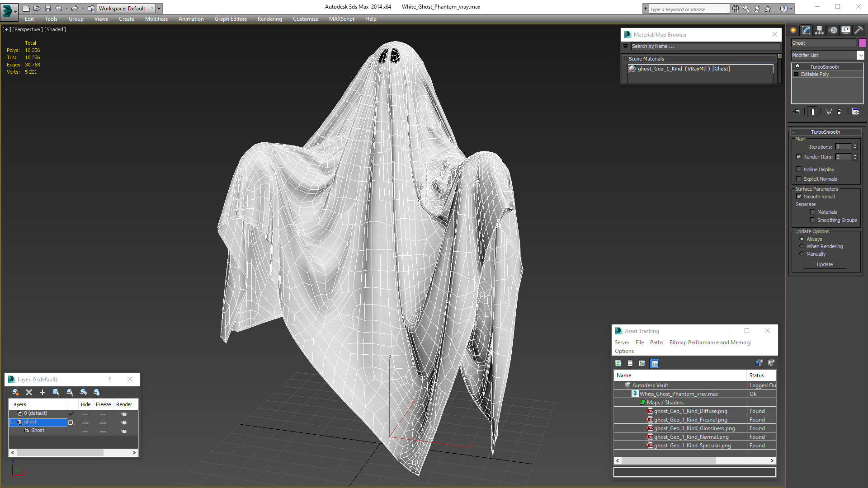
Task: Click Remove Modifier trash icon
Action: tap(840, 111)
